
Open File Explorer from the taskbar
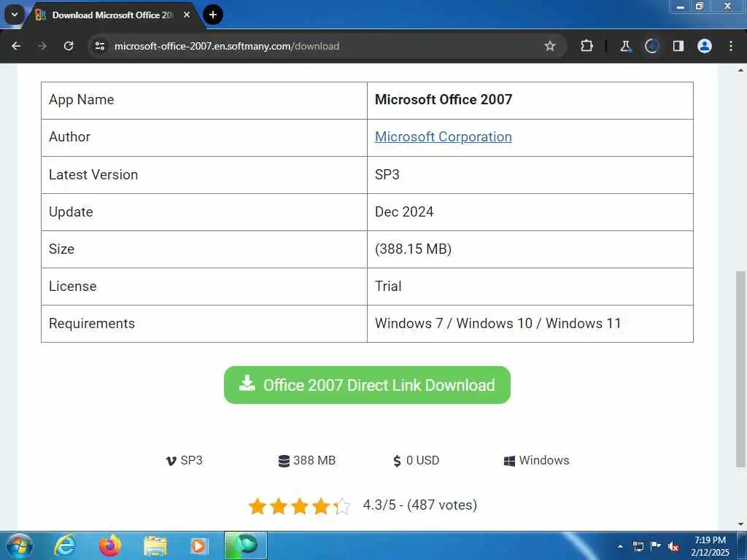click(x=155, y=546)
